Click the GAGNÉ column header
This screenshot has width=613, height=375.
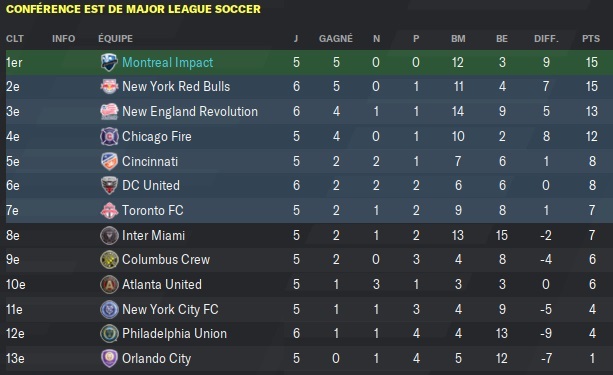(336, 39)
